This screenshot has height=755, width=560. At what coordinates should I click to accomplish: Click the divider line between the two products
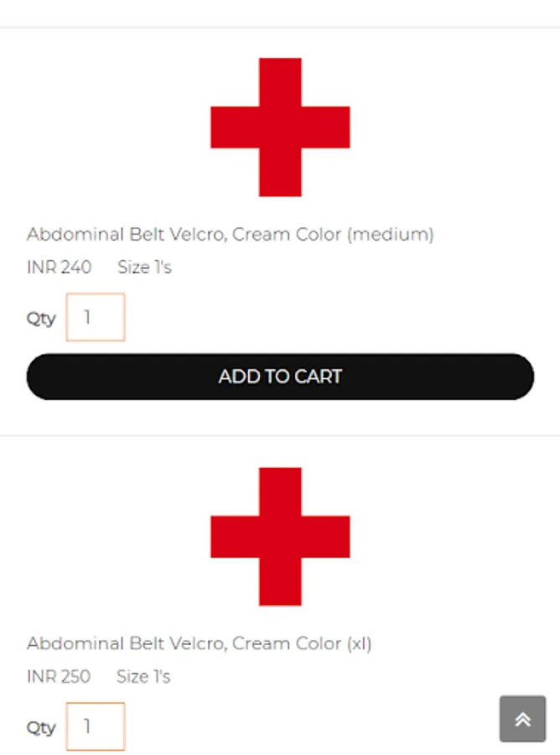(x=280, y=435)
